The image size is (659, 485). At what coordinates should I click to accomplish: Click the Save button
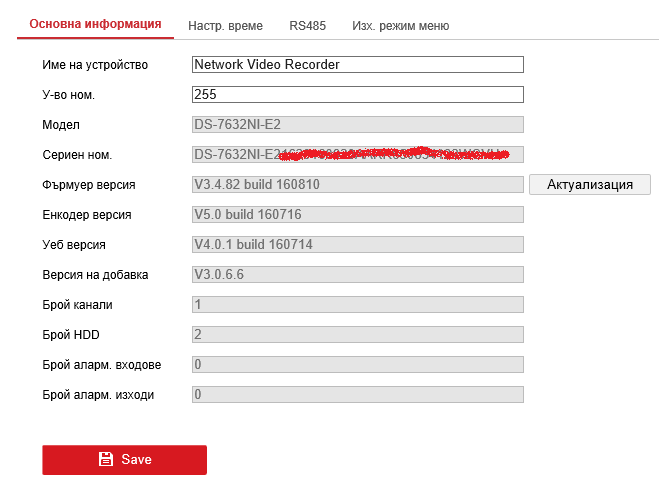tap(124, 460)
